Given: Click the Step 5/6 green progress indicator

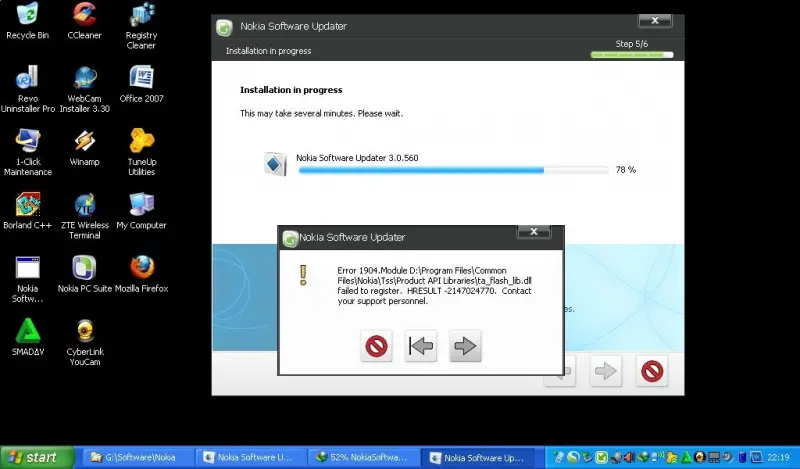Looking at the screenshot, I should coord(632,55).
